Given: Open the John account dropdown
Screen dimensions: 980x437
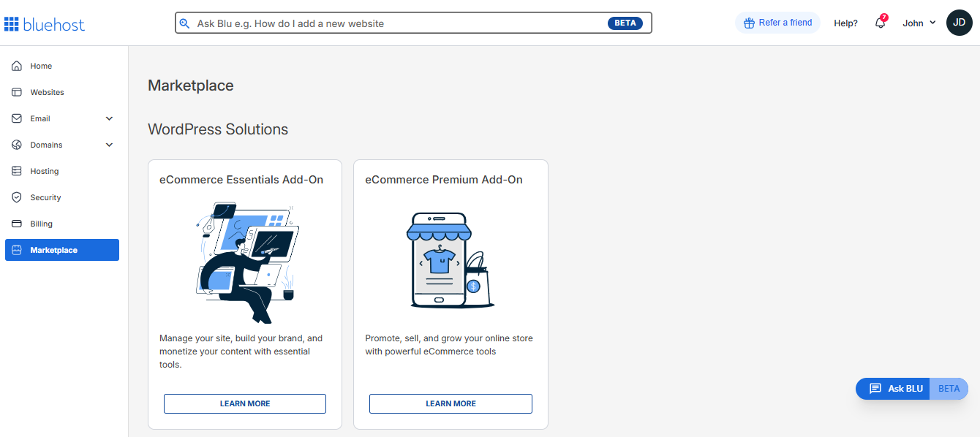Looking at the screenshot, I should (x=919, y=23).
